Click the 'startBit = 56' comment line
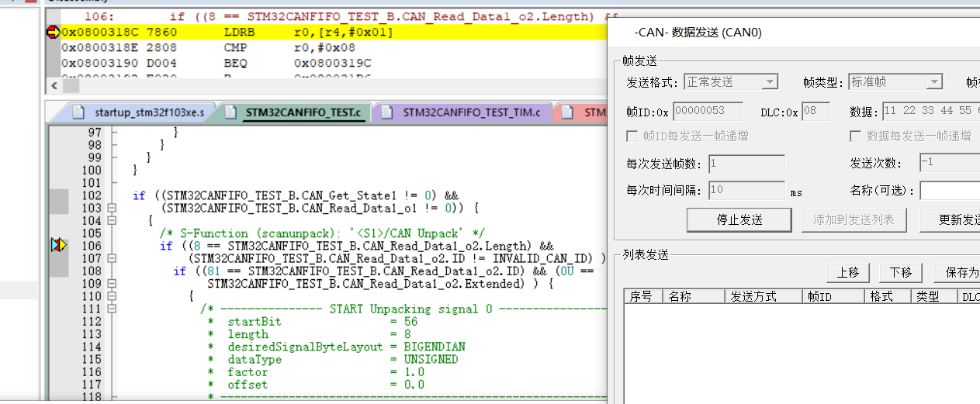The height and width of the screenshot is (404, 980). 312,321
